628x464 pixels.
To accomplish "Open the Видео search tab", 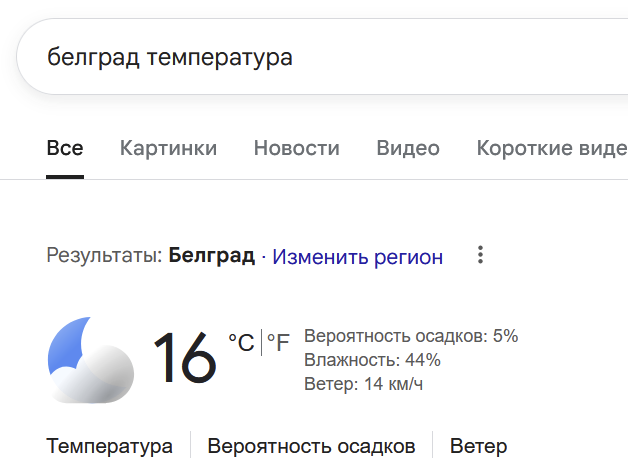I will [x=407, y=148].
